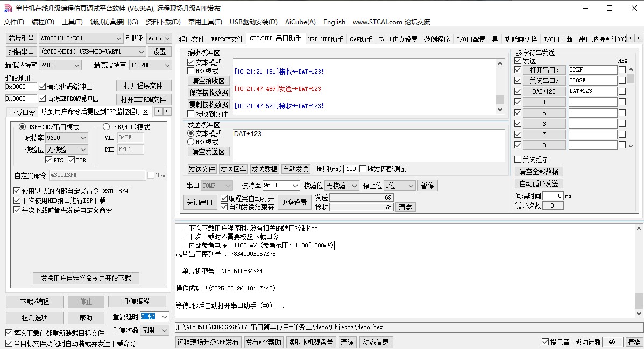Click multi-string list scrollbar down arrow
This screenshot has height=349, width=644.
631,145
